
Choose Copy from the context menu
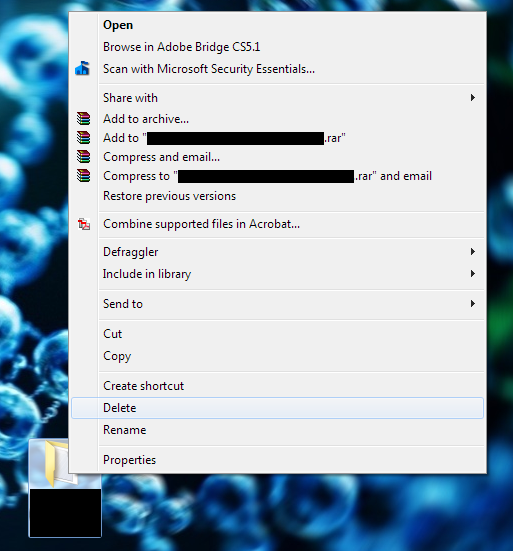[278, 356]
